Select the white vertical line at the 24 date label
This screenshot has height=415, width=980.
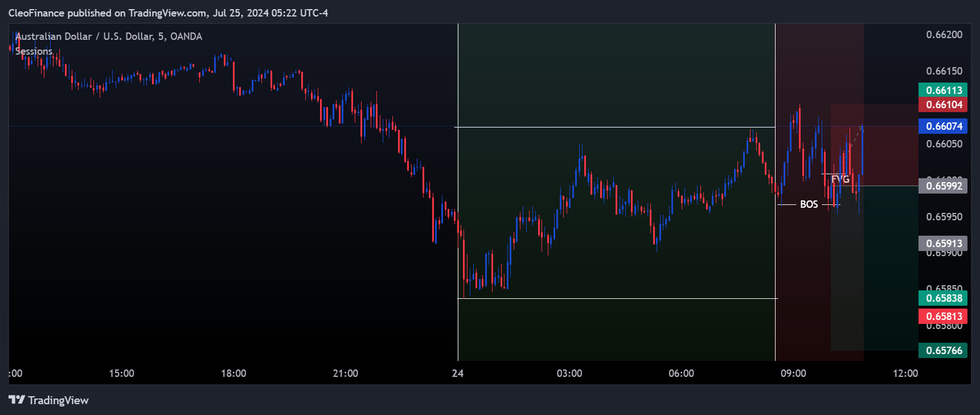pyautogui.click(x=458, y=192)
